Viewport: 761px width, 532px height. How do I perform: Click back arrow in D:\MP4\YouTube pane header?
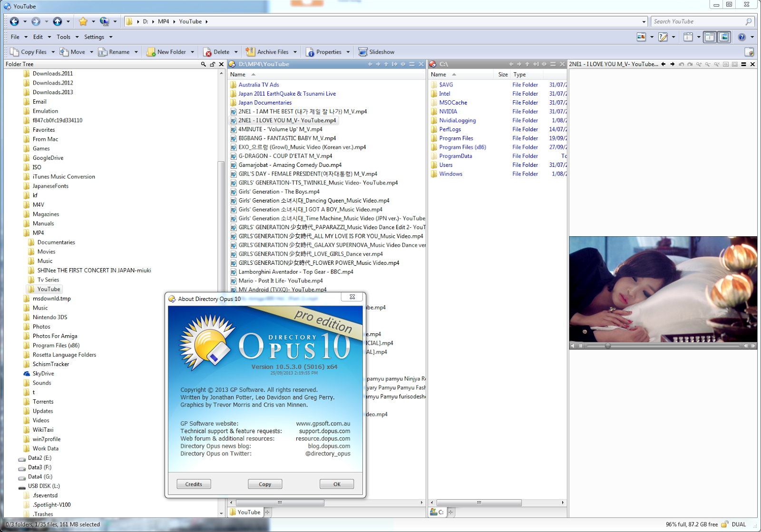(370, 64)
